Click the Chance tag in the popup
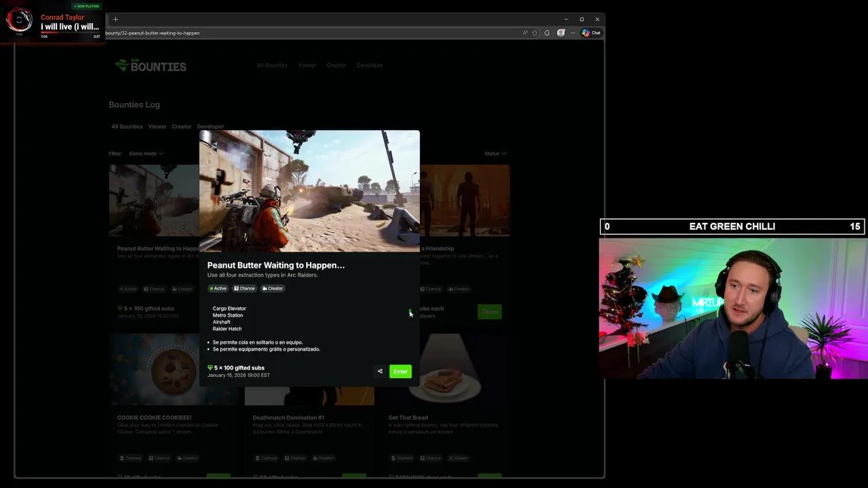Screen dimensions: 868x488 click(244, 288)
